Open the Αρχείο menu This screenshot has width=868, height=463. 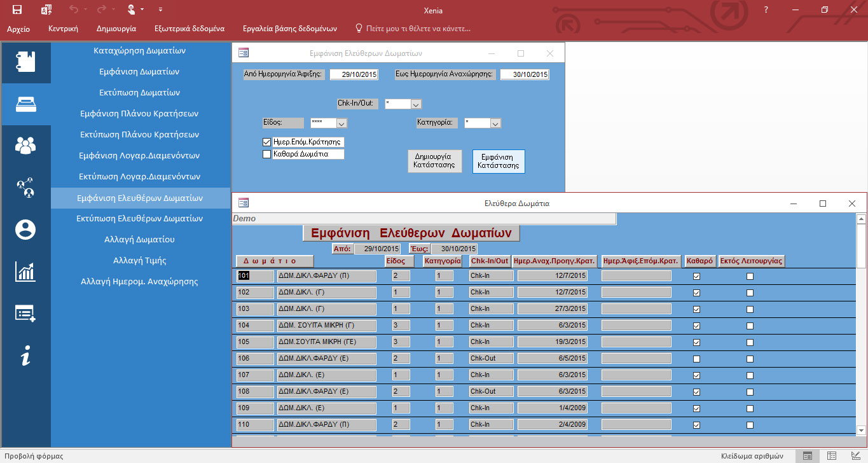coord(18,29)
